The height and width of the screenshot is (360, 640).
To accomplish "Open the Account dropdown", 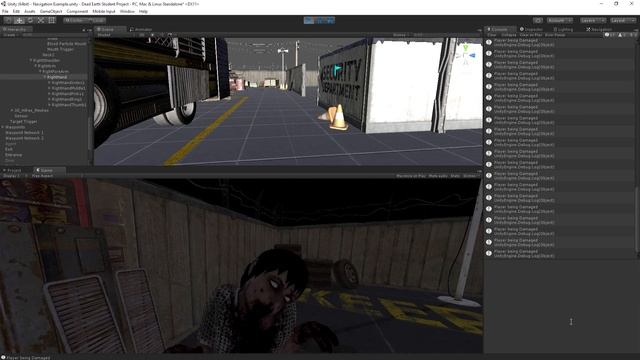I will tap(560, 20).
